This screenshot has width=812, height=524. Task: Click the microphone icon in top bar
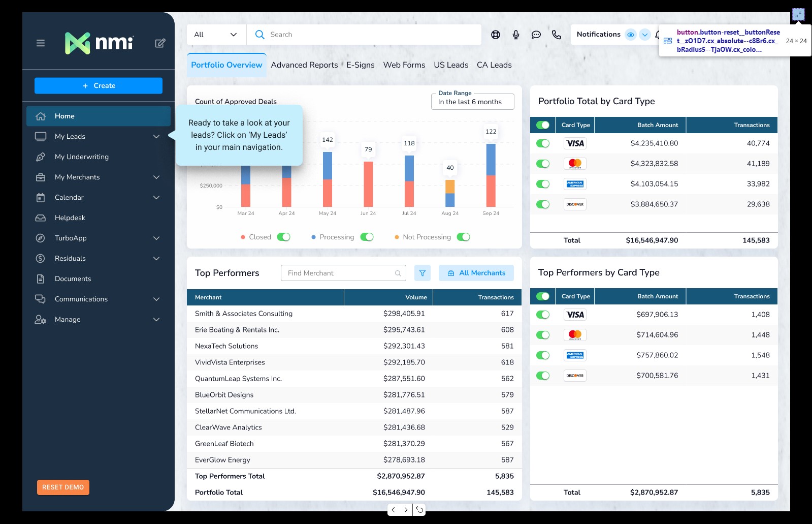(516, 35)
